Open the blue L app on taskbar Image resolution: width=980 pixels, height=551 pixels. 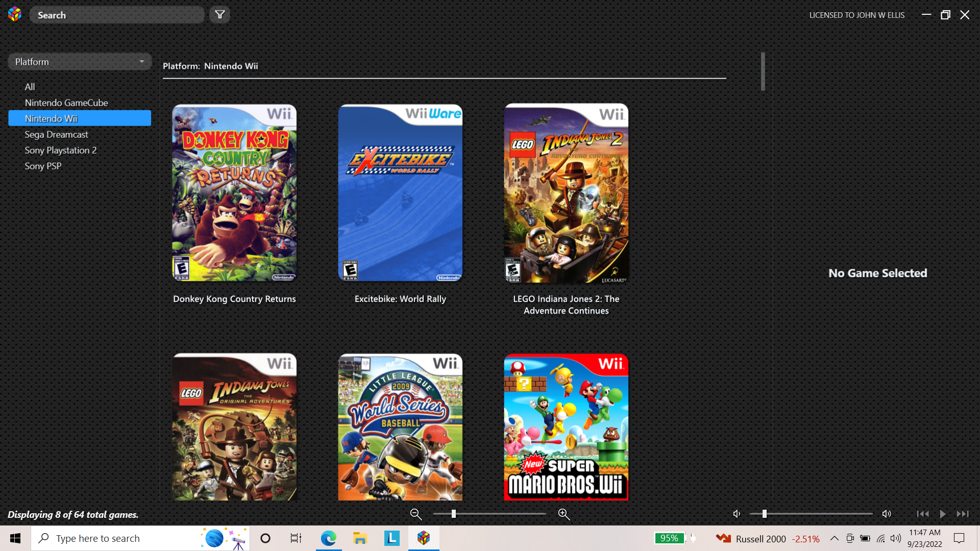[x=391, y=538]
